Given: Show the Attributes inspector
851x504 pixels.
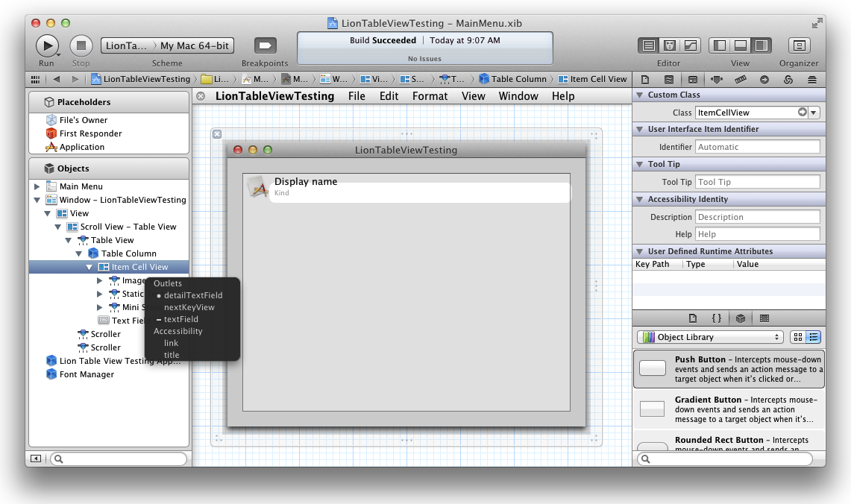Looking at the screenshot, I should coord(717,80).
